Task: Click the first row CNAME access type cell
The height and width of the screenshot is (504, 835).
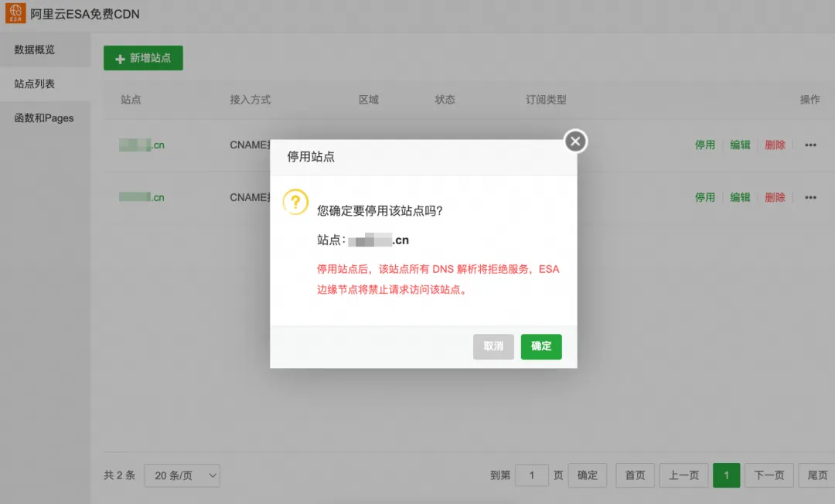Action: point(250,145)
